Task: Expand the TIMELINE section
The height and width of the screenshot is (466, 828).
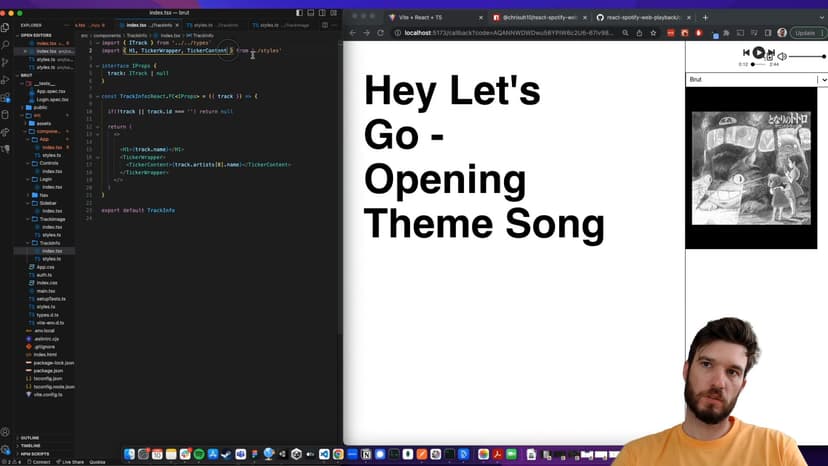Action: click(x=30, y=445)
